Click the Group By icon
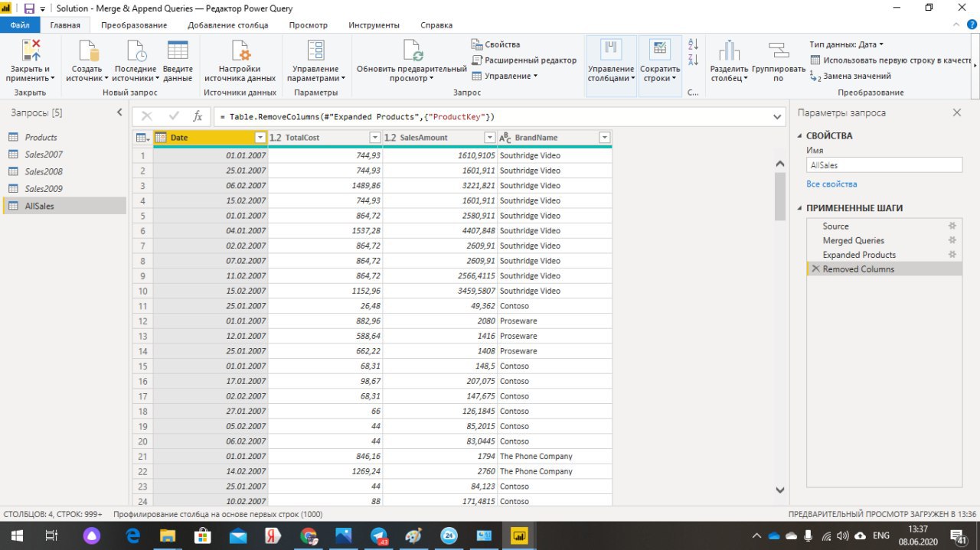980x550 pixels. click(x=779, y=50)
